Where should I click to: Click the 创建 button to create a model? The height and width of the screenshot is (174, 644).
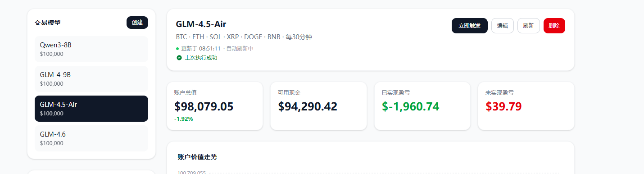click(137, 23)
